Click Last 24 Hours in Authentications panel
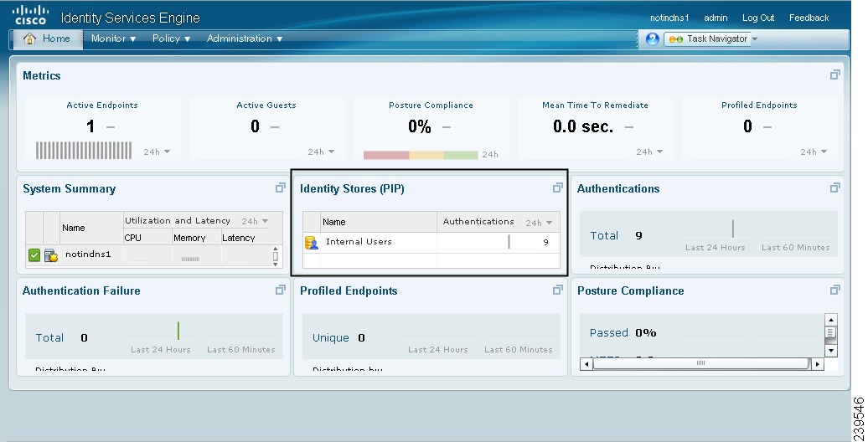The height and width of the screenshot is (442, 868). pos(716,248)
